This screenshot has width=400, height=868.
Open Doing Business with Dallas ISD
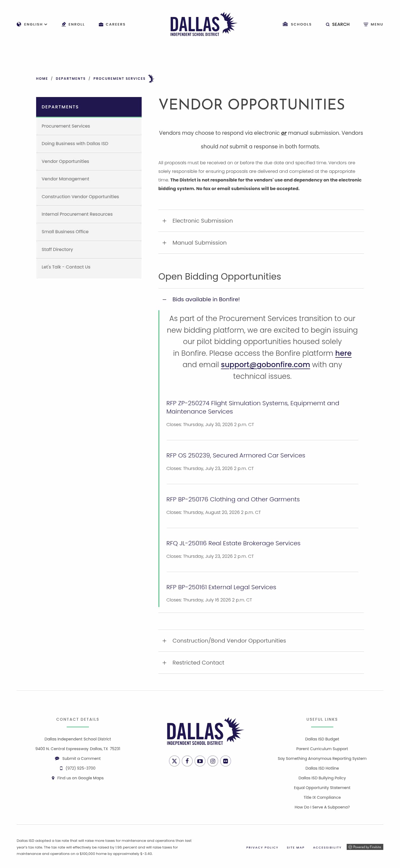[x=89, y=143]
